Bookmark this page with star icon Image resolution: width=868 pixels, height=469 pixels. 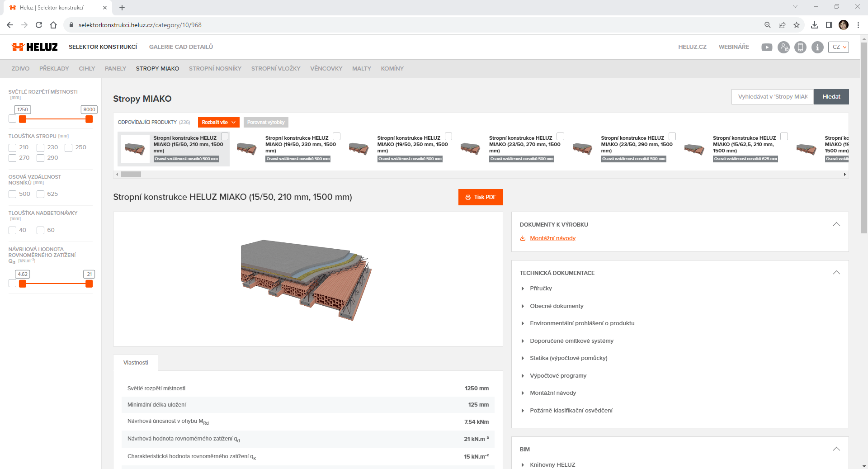point(797,25)
